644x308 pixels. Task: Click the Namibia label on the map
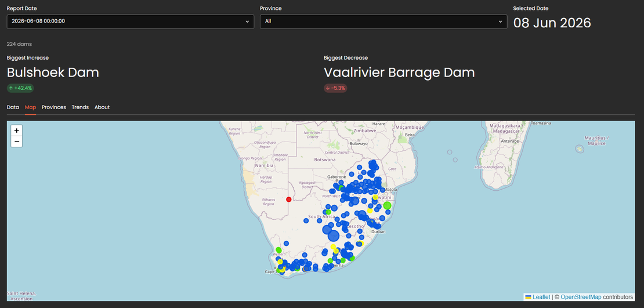264,165
